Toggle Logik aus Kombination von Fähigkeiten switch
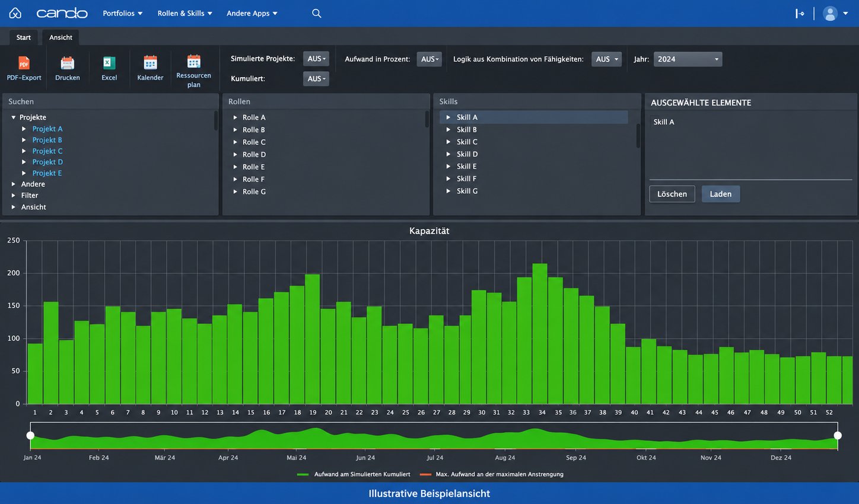This screenshot has height=504, width=859. (x=606, y=59)
